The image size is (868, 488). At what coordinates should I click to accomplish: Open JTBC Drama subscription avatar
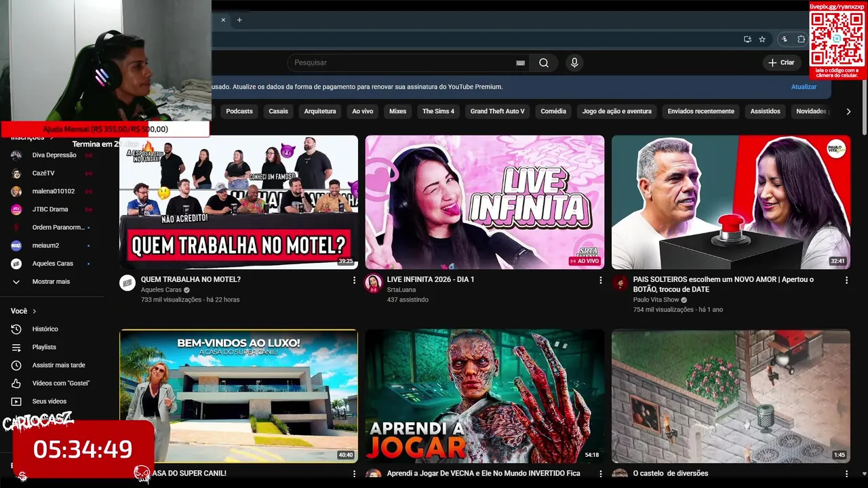pyautogui.click(x=16, y=209)
